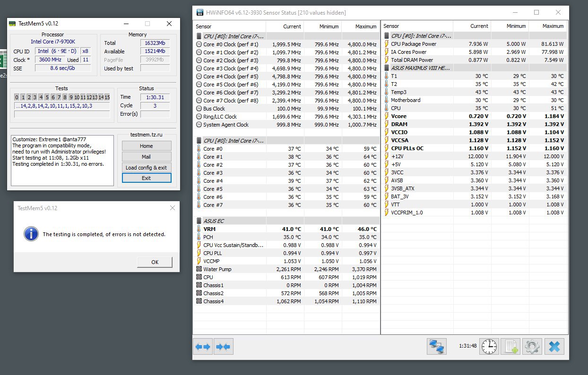Click the clock icon beside Ring/LLC Clock

(199, 117)
